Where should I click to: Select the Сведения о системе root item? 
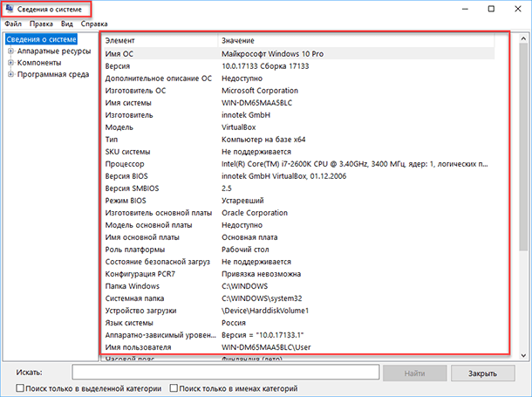click(x=41, y=39)
